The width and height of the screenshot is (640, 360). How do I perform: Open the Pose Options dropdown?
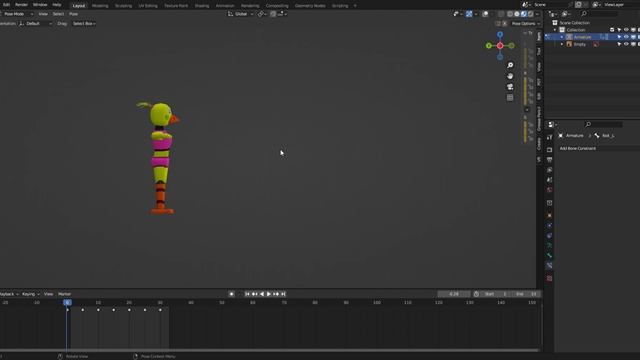[526, 24]
